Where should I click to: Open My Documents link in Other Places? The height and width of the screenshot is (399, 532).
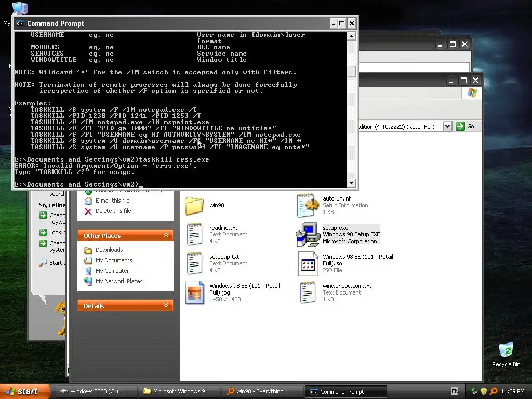click(114, 261)
